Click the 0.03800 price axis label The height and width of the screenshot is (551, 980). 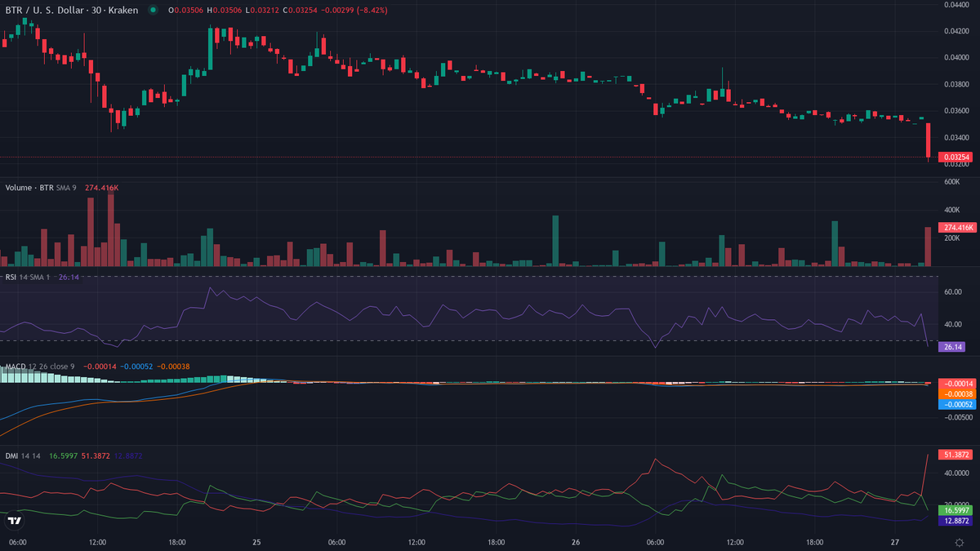tap(957, 84)
